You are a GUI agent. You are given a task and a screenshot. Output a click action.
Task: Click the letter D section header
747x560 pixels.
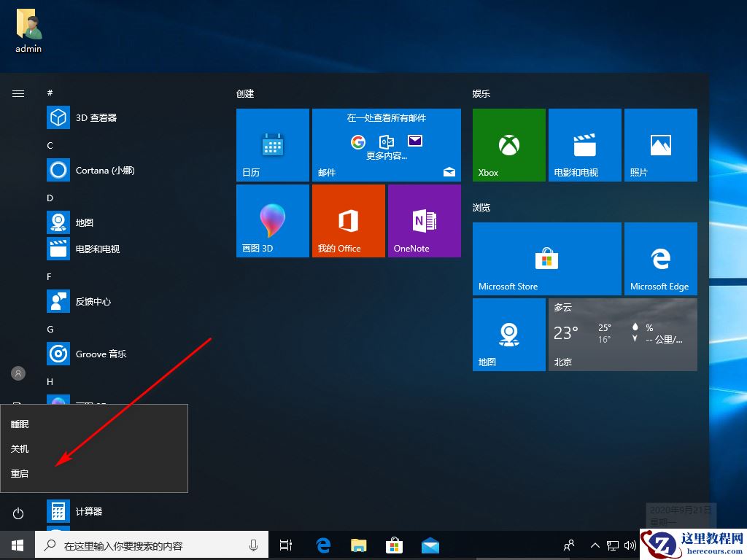click(x=49, y=198)
